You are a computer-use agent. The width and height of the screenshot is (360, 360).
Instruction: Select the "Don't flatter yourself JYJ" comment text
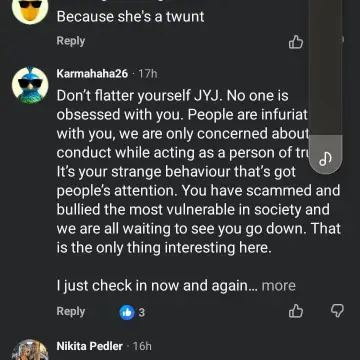pyautogui.click(x=198, y=172)
